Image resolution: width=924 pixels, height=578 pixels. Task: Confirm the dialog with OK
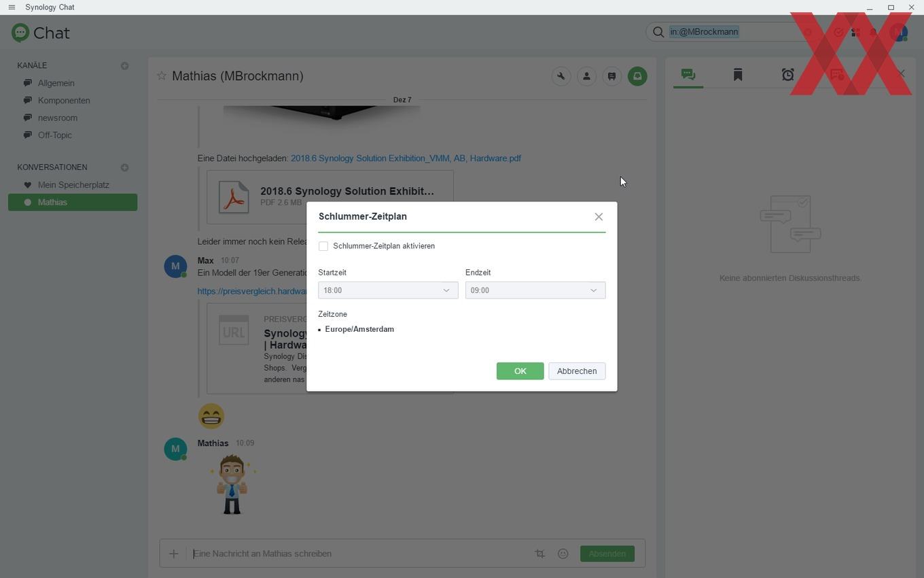[520, 371]
